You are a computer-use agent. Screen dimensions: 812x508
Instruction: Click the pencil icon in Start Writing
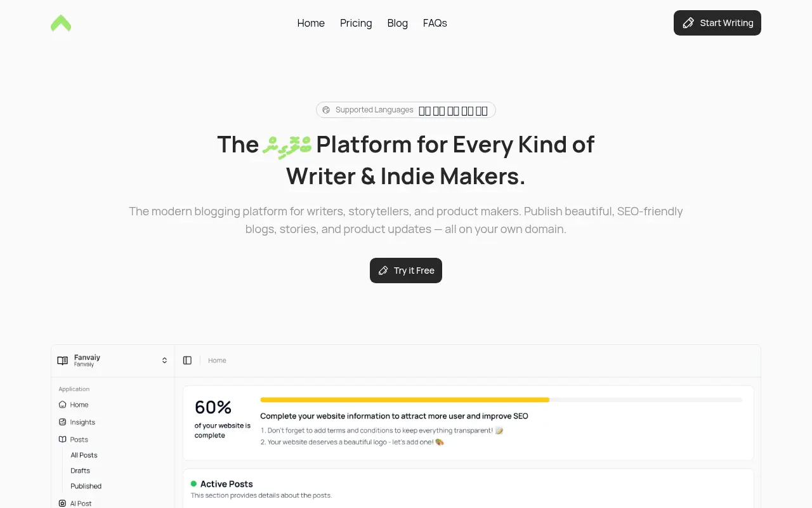point(688,23)
